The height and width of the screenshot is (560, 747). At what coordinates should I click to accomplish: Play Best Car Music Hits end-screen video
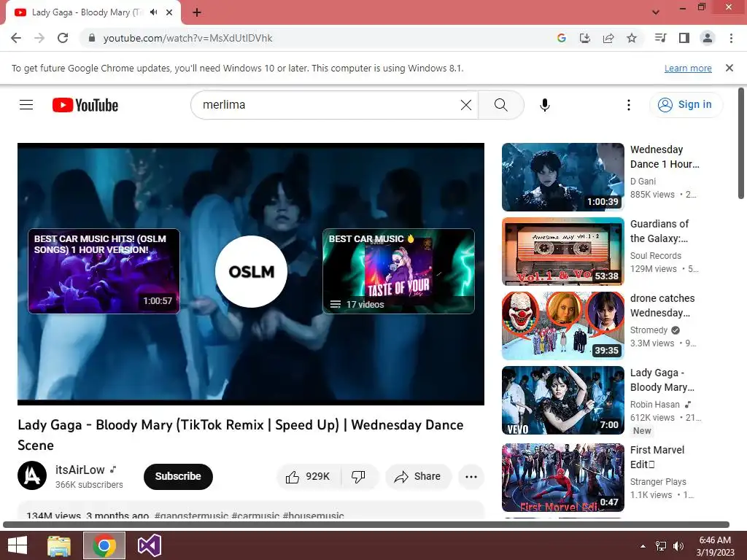104,271
